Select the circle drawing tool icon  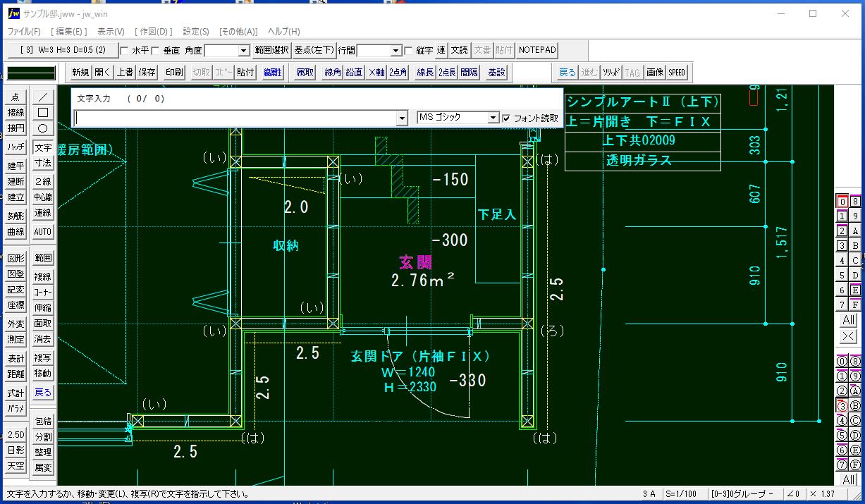click(x=43, y=128)
